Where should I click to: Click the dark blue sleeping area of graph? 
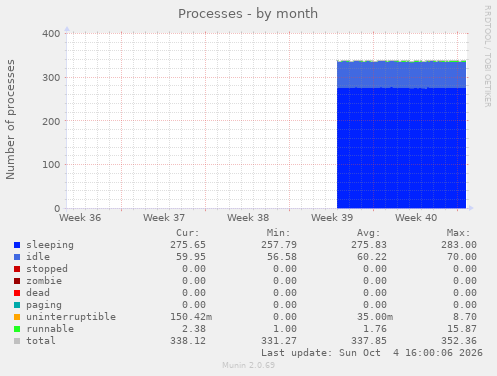401,148
